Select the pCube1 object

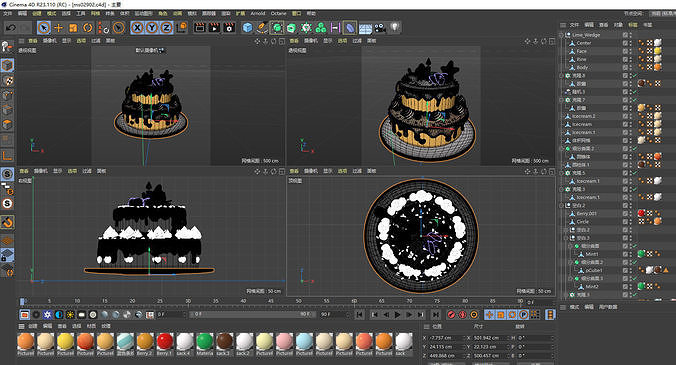pyautogui.click(x=594, y=271)
